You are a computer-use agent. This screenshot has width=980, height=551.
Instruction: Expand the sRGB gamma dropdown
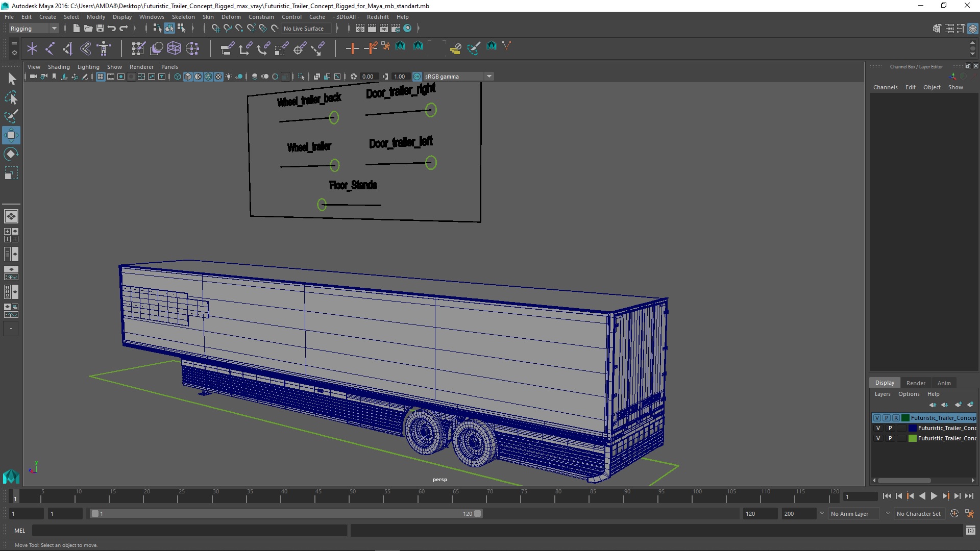[489, 77]
